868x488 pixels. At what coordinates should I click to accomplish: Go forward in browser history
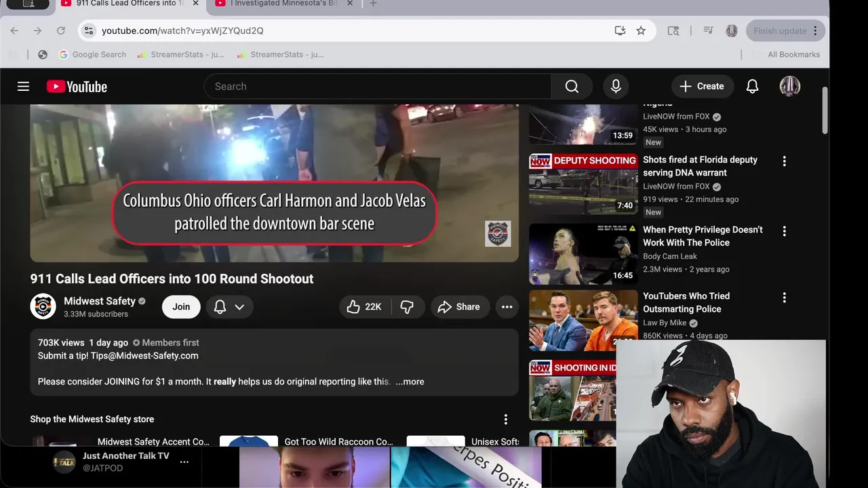[x=37, y=30]
